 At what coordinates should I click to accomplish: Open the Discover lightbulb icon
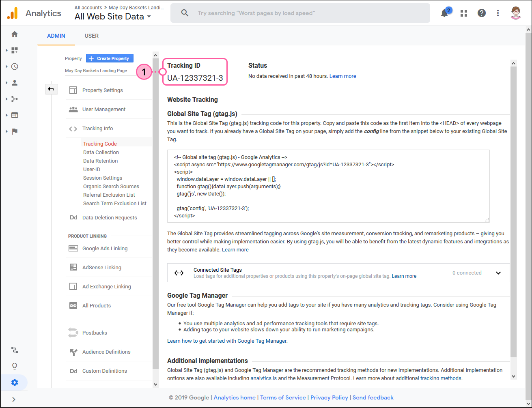(x=15, y=366)
